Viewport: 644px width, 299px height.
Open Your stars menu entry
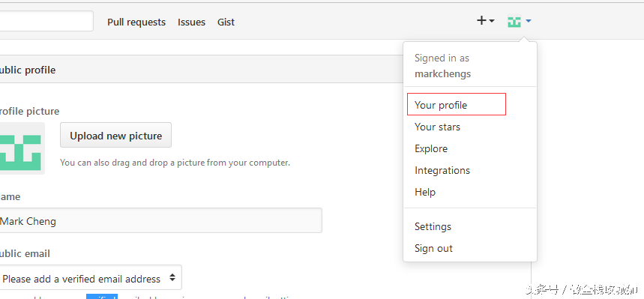point(437,127)
